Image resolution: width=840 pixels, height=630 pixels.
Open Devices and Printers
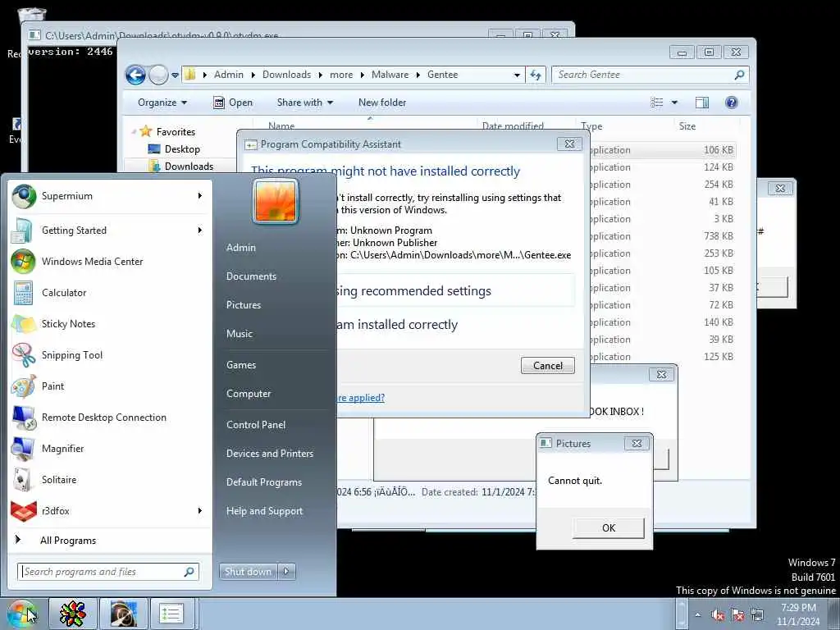[269, 454]
